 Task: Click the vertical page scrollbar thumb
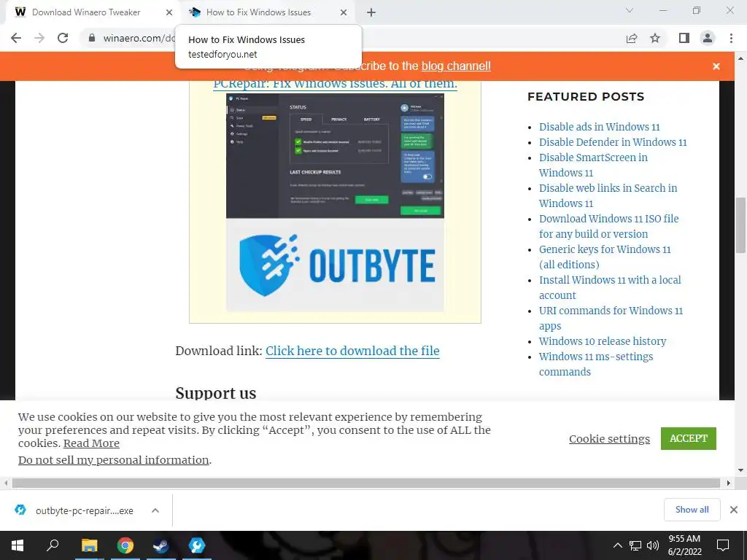pyautogui.click(x=740, y=225)
